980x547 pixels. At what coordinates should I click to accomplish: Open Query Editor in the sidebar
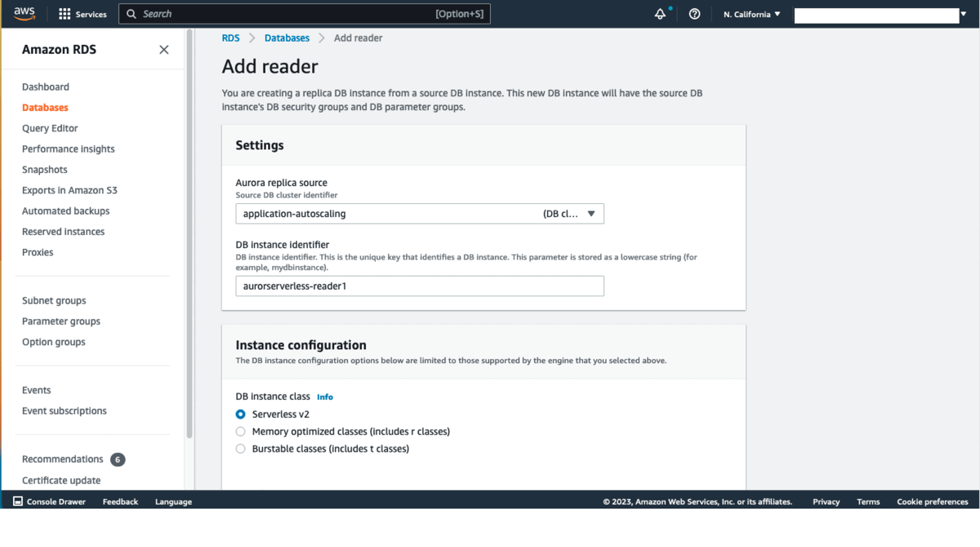(x=50, y=128)
